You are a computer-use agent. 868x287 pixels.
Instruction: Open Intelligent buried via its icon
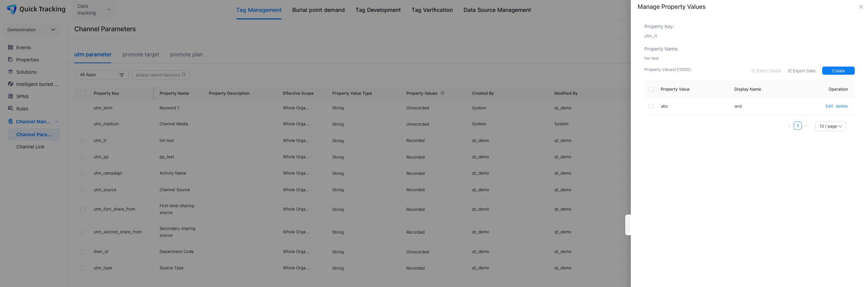coord(11,84)
